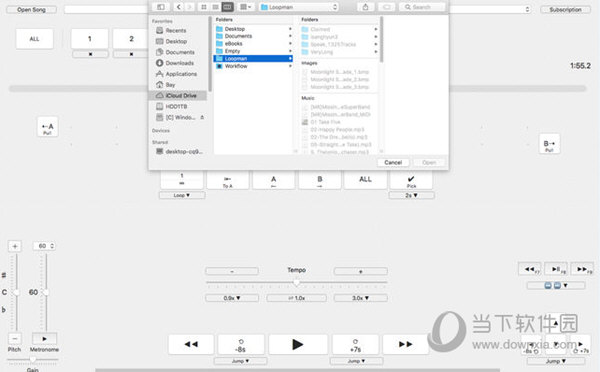The height and width of the screenshot is (372, 600).
Task: Raise pitch with the plus button
Action: 15,246
